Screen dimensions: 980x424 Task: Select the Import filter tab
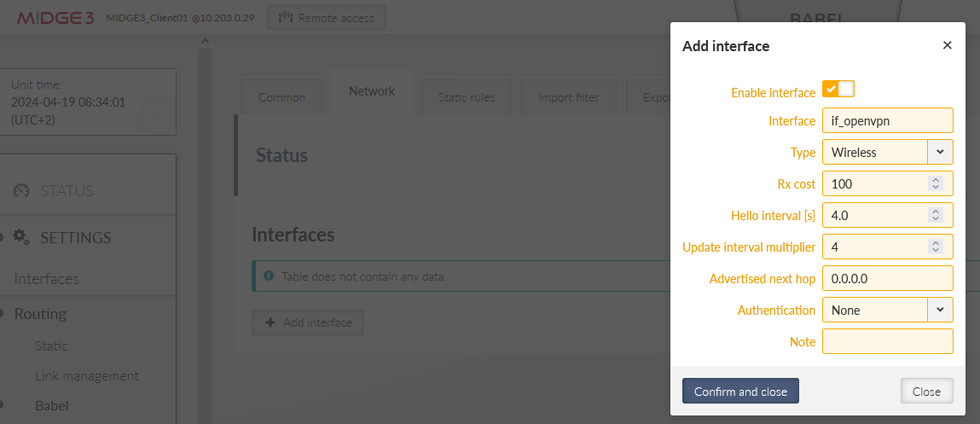click(x=568, y=97)
